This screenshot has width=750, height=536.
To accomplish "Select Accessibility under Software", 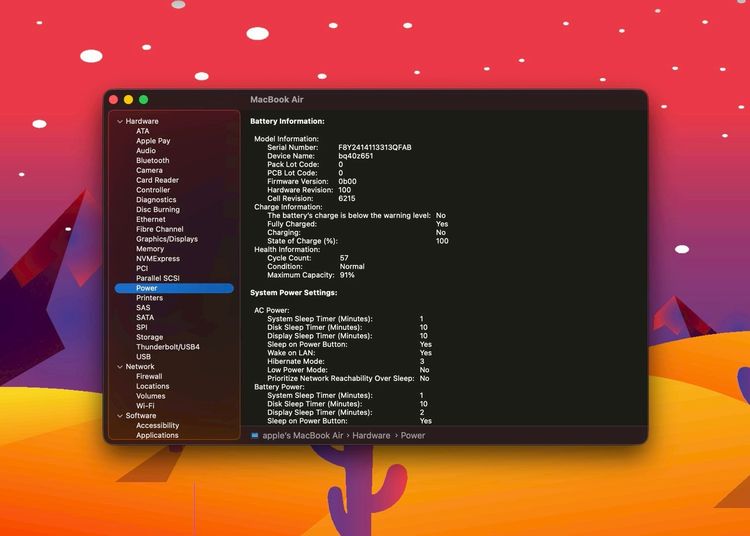I will pos(157,426).
